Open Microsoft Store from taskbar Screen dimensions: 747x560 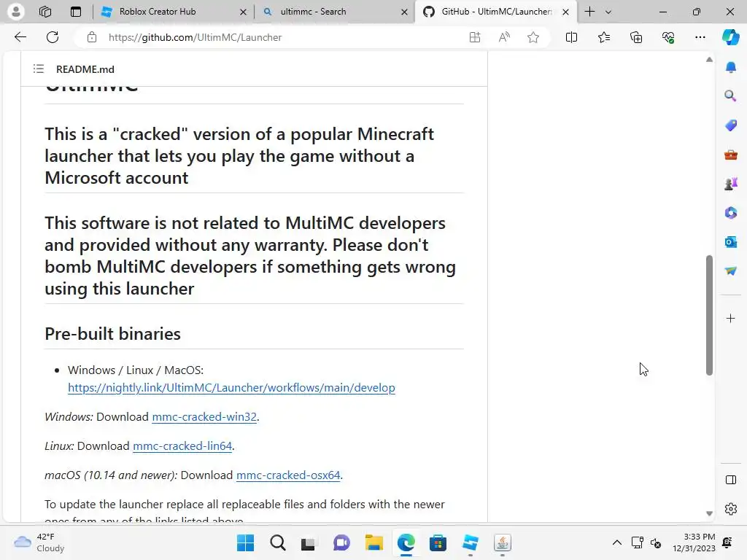[438, 542]
